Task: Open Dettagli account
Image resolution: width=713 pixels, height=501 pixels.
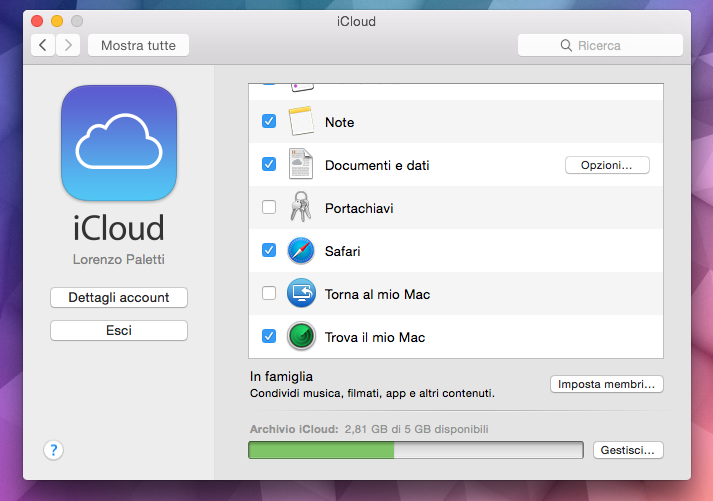Action: click(119, 297)
